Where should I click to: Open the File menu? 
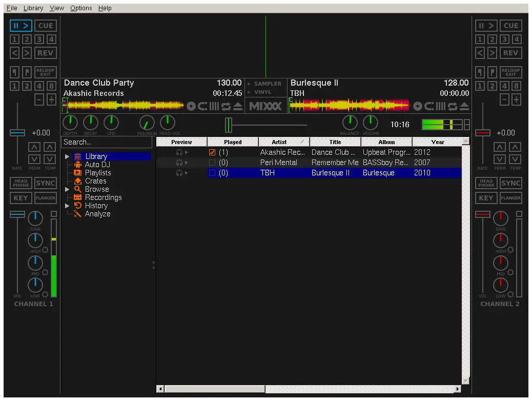point(12,8)
